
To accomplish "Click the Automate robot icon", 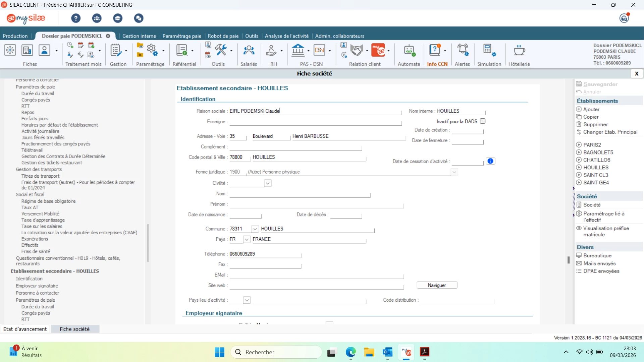I will [409, 51].
